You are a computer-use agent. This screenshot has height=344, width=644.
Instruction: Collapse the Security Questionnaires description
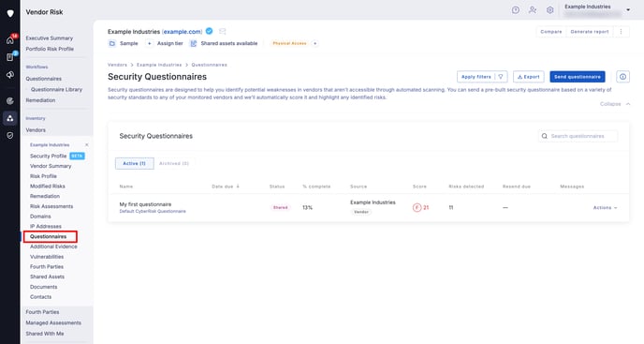[x=615, y=104]
